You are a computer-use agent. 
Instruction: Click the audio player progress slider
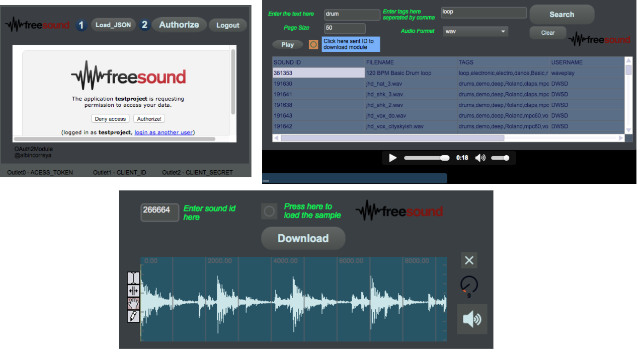[x=427, y=158]
